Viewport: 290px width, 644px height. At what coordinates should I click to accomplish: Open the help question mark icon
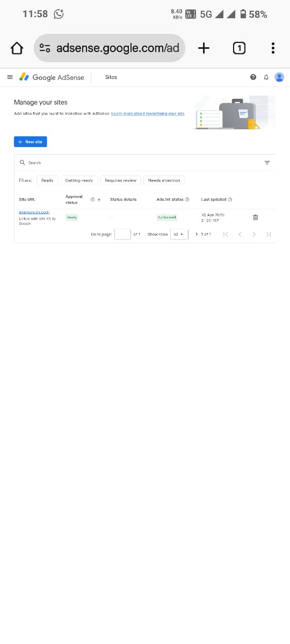coord(253,77)
